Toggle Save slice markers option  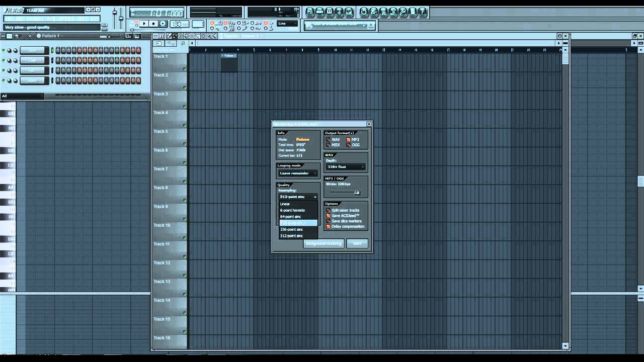[329, 221]
